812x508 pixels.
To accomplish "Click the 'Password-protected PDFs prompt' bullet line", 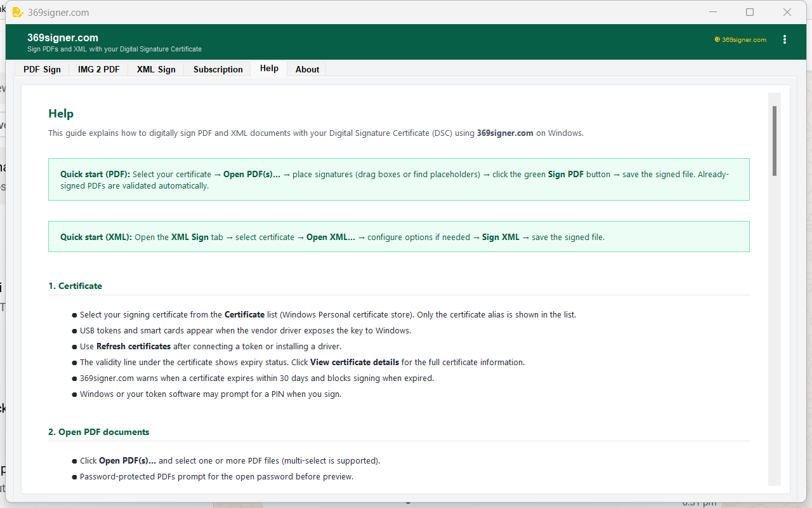I will pyautogui.click(x=216, y=476).
